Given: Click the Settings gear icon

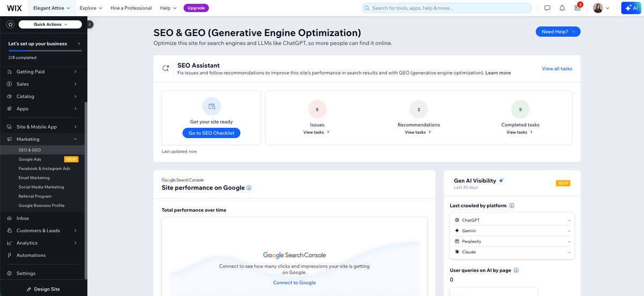Looking at the screenshot, I should click(10, 273).
